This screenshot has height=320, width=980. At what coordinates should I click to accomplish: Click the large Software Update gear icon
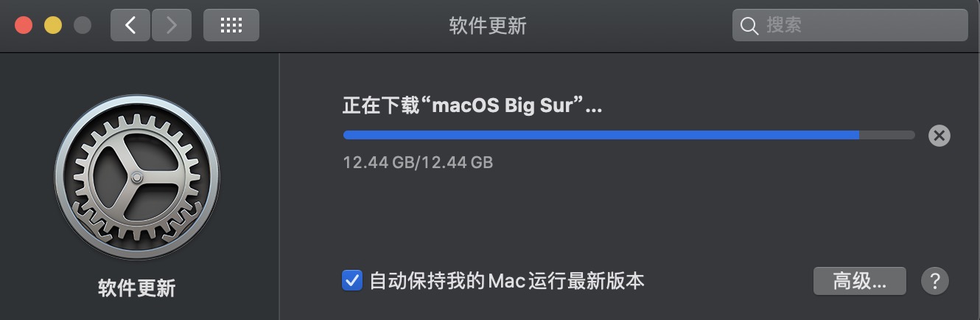[137, 177]
